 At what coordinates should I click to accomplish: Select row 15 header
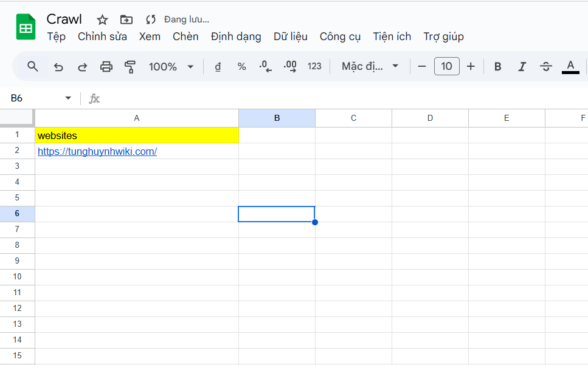click(17, 356)
